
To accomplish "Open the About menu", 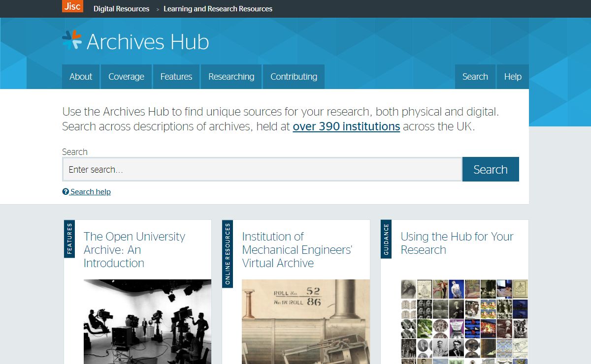I will coord(81,77).
